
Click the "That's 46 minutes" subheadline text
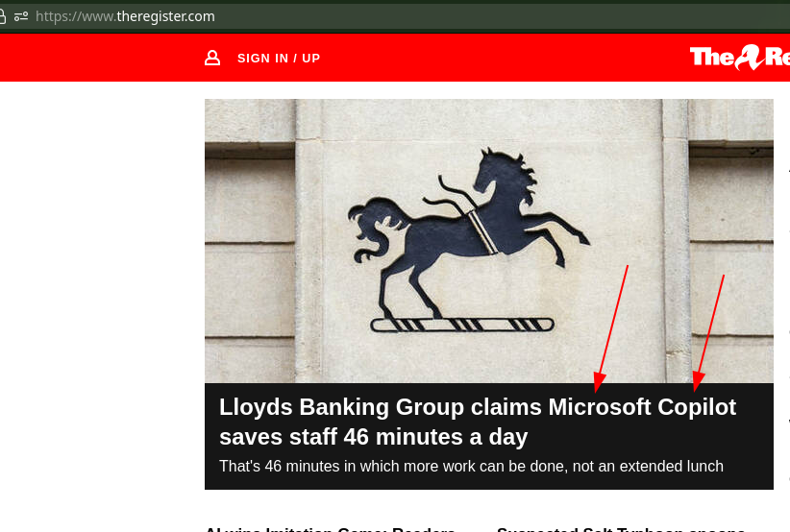coord(471,466)
